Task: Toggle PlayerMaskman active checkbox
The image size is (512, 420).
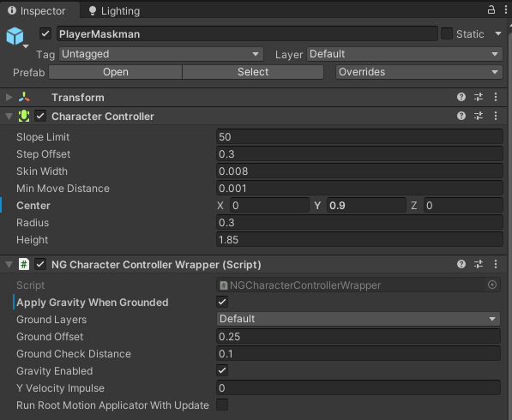Action: pyautogui.click(x=45, y=33)
